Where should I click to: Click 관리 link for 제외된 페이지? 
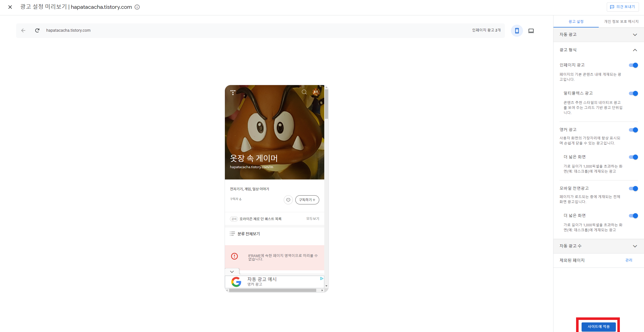(629, 260)
